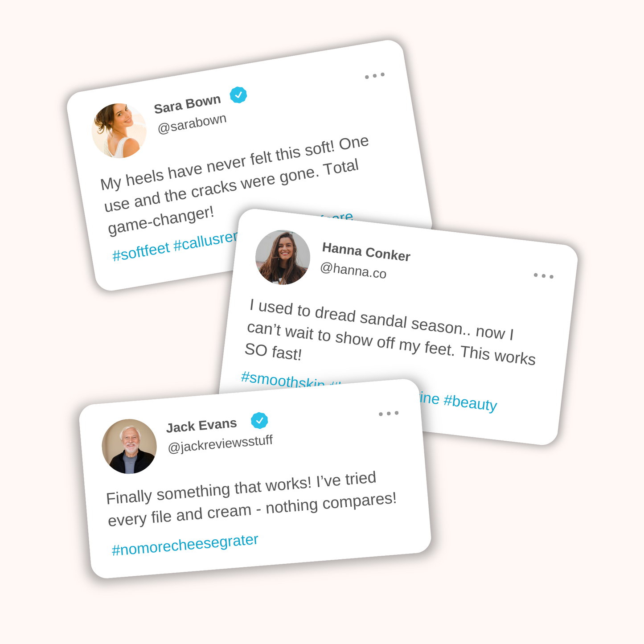
Task: Click the #nomorecheesegrater hashtag
Action: [185, 545]
